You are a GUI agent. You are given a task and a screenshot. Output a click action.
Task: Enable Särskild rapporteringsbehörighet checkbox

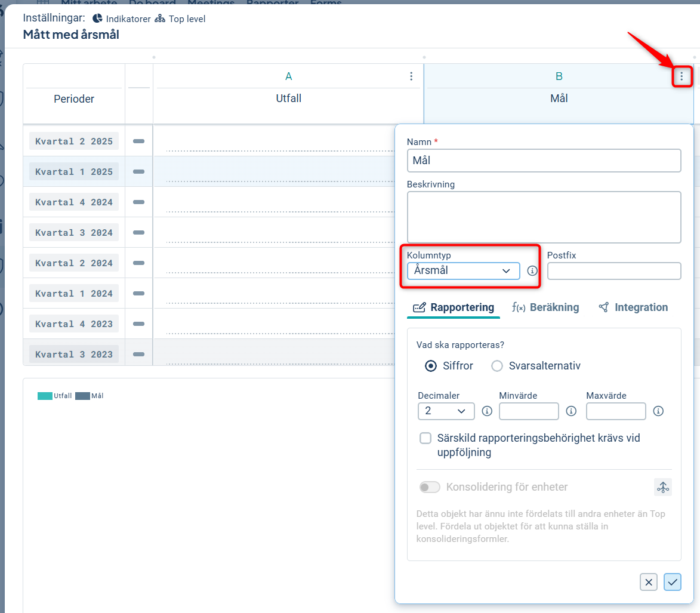point(425,439)
